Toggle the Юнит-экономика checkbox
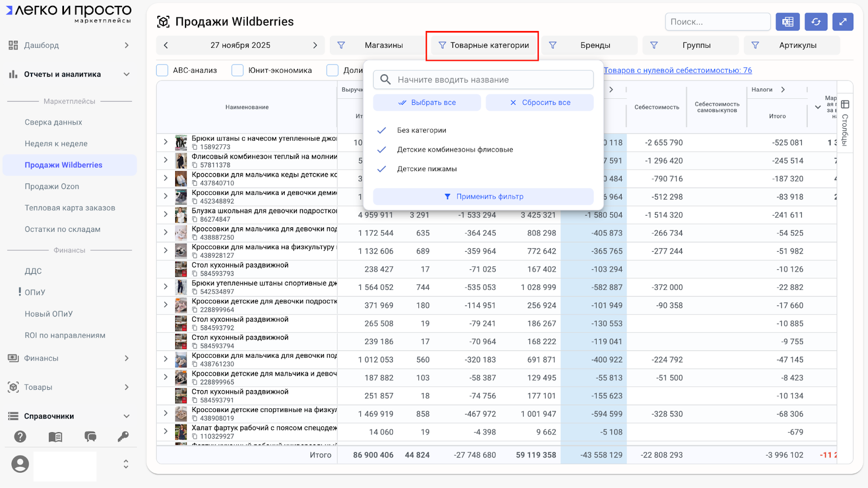 coord(238,70)
